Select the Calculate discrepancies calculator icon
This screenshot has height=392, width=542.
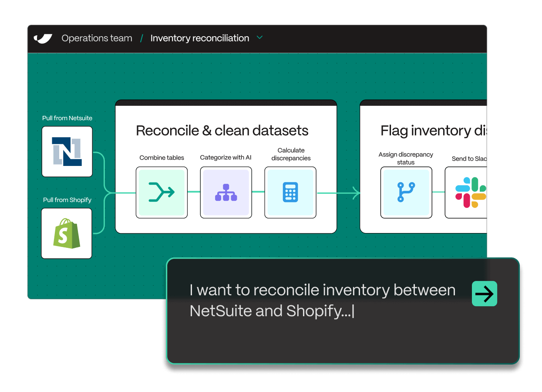tap(290, 193)
